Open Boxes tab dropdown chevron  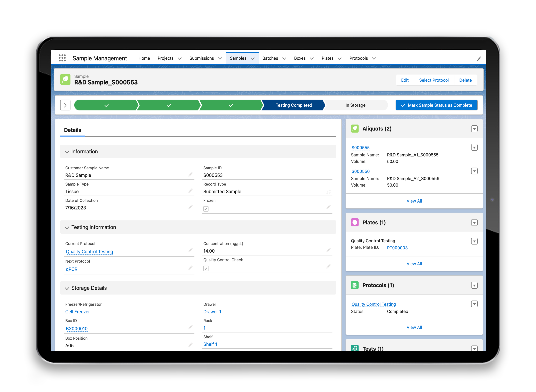(x=312, y=59)
